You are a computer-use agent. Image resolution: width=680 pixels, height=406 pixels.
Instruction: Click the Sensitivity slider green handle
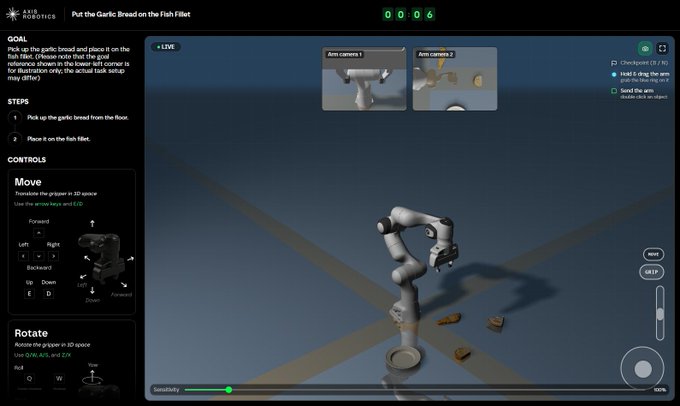coord(229,390)
